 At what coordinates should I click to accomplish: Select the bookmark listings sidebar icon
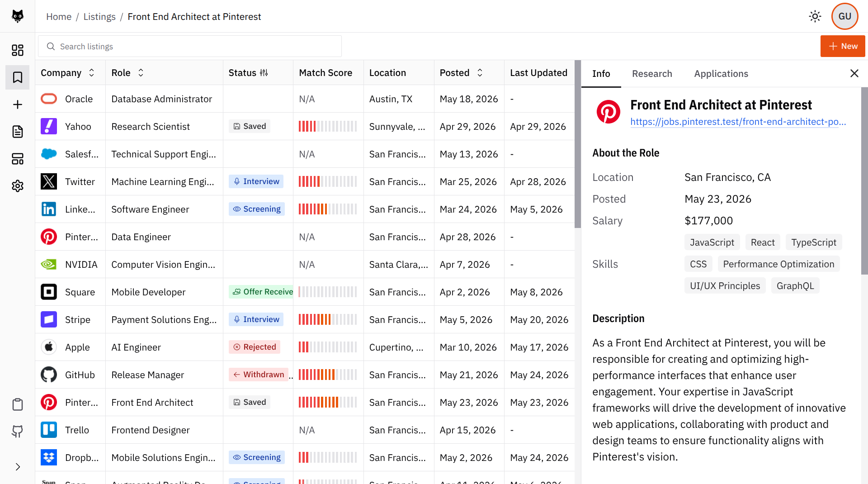tap(18, 77)
